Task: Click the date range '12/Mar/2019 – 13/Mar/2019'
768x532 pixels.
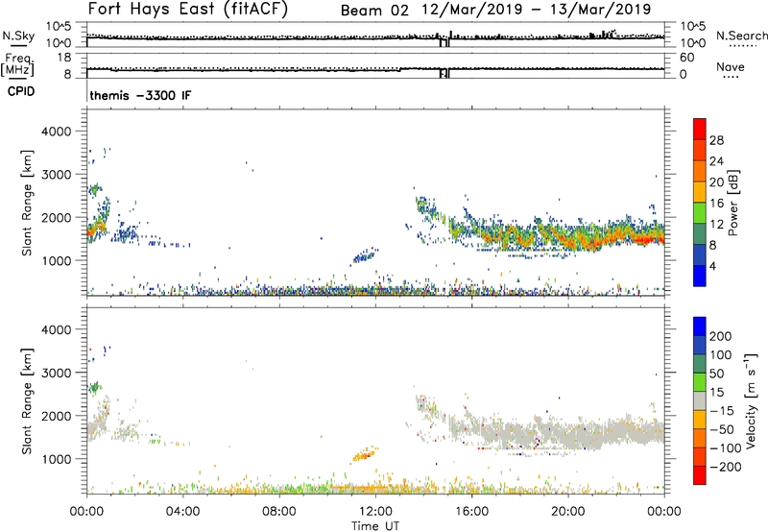Action: click(537, 10)
